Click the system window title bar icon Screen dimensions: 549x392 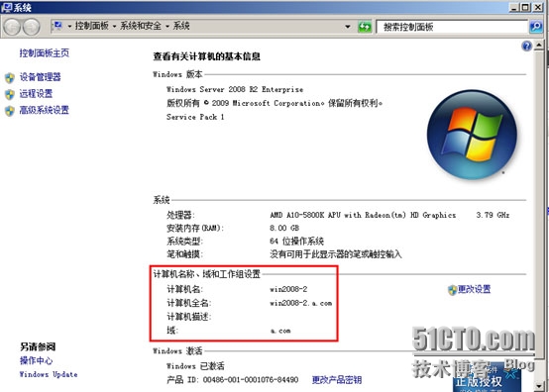tap(6, 7)
